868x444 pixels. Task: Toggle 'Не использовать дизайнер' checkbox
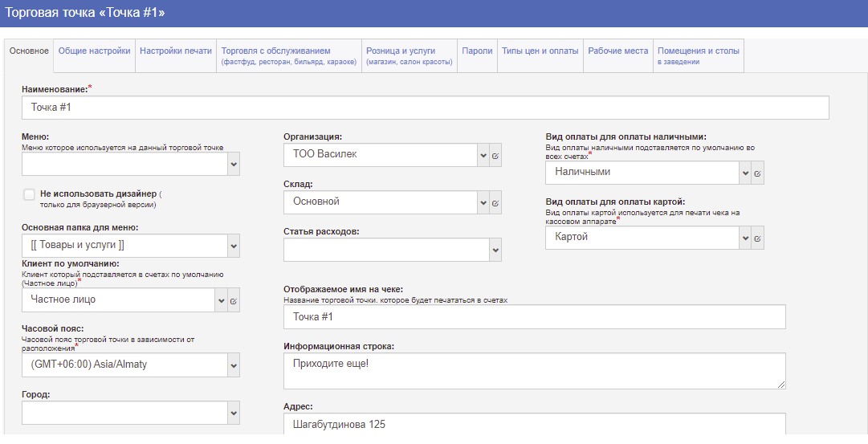[30, 194]
